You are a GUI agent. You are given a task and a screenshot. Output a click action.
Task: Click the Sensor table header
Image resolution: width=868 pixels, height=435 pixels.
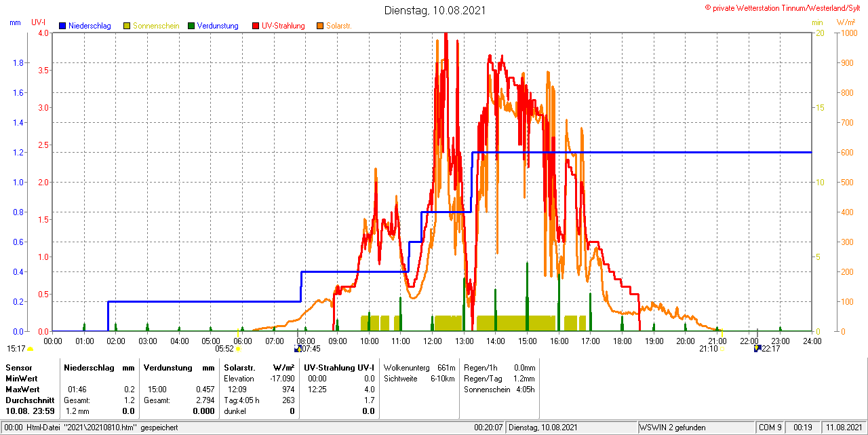click(x=18, y=368)
